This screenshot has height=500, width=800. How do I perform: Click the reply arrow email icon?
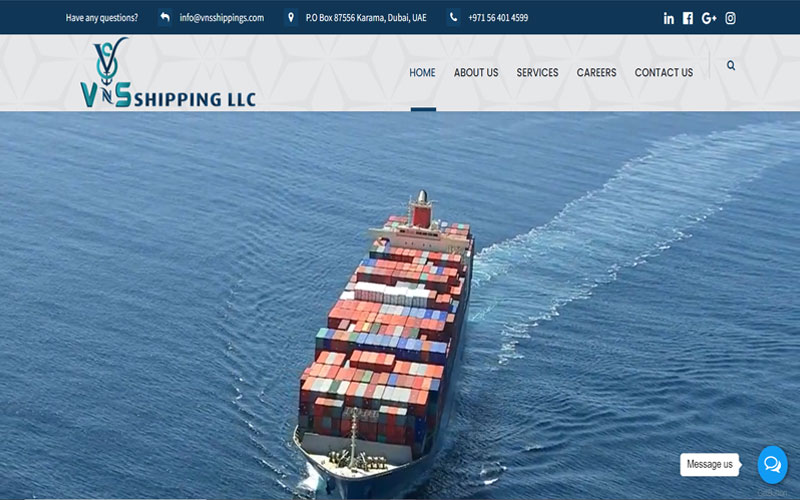point(164,17)
